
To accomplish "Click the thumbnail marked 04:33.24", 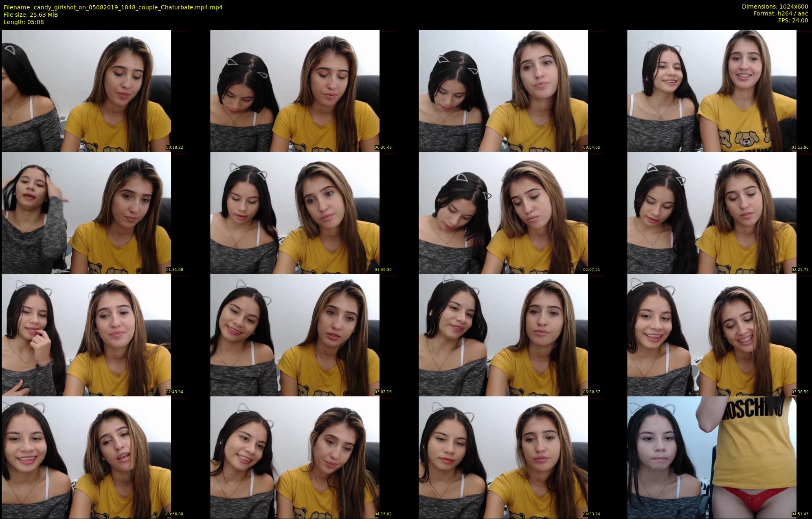I will [503, 457].
